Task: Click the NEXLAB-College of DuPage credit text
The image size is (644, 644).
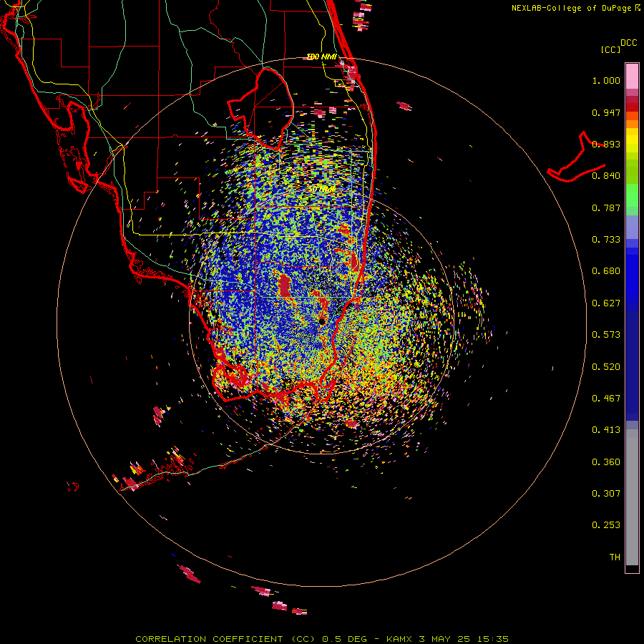Action: click(x=571, y=8)
